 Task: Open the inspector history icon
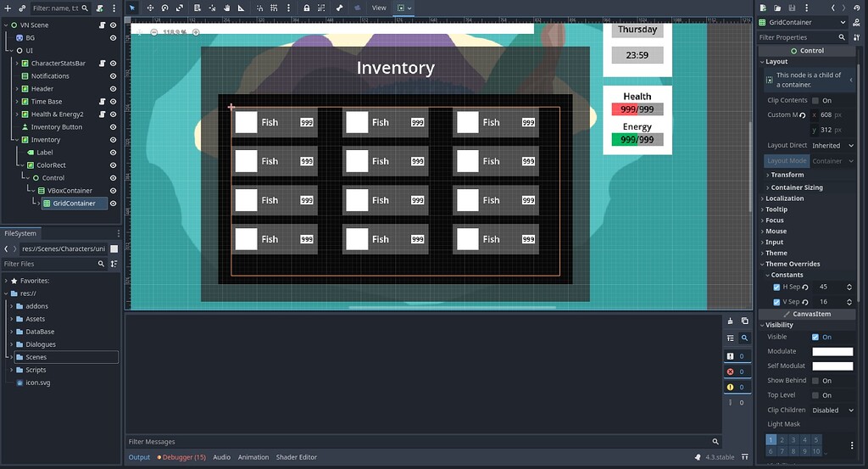[858, 8]
